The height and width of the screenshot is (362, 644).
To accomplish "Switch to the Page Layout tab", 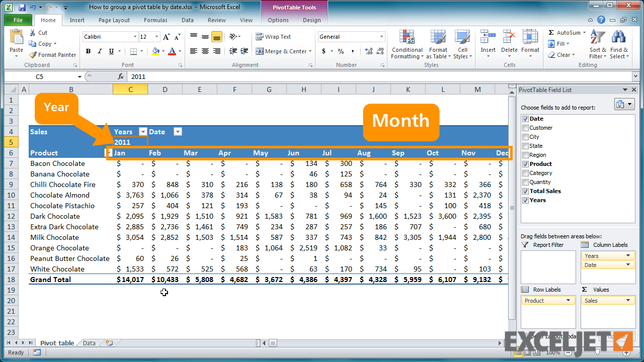I will click(114, 20).
